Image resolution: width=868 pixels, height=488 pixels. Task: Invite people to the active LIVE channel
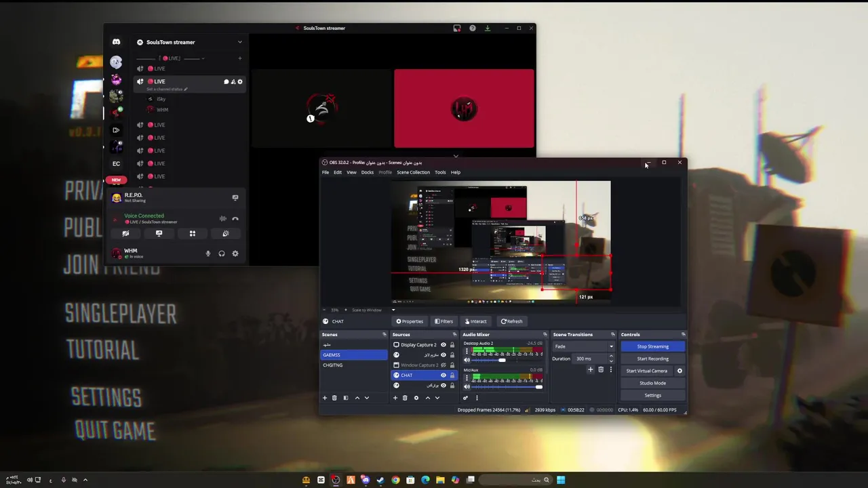tap(233, 81)
